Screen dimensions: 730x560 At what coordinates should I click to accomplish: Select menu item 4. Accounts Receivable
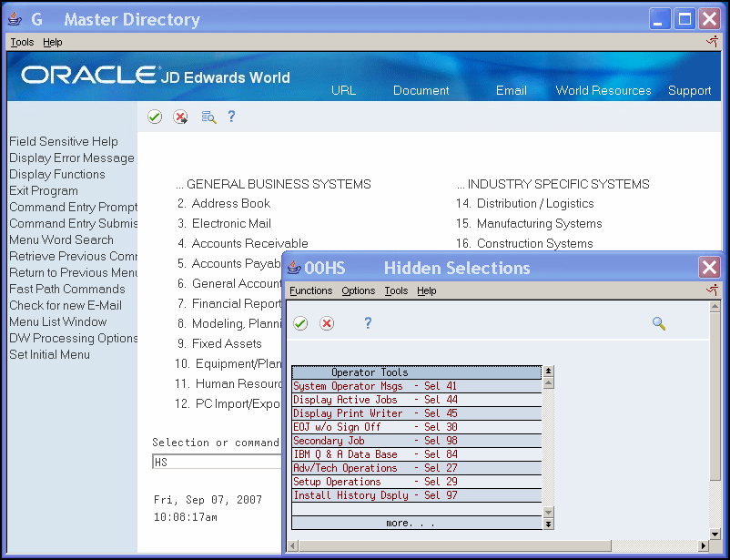(x=242, y=244)
